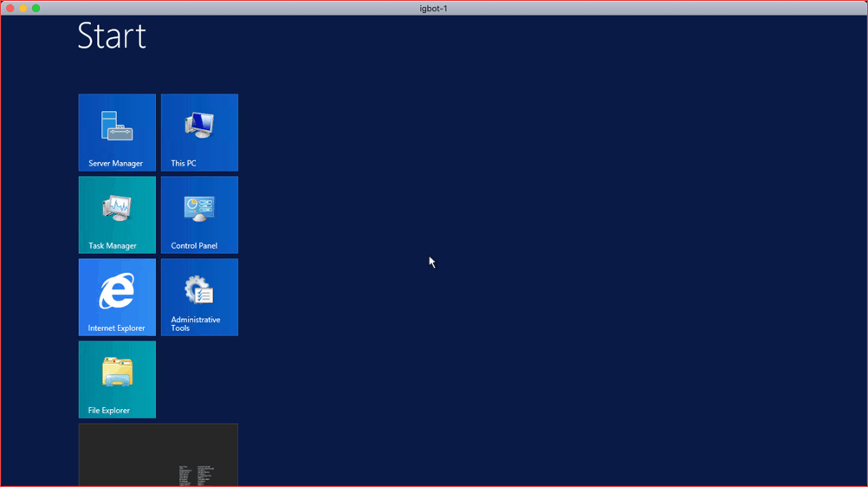The image size is (868, 487).
Task: Minimize the igbot-1 window with the yellow button
Action: (x=23, y=9)
